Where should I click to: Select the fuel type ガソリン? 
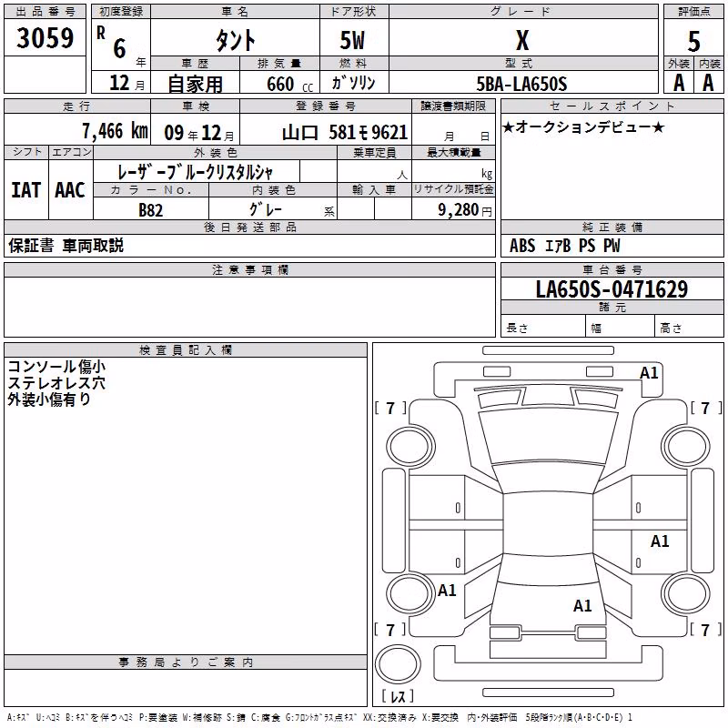tap(353, 83)
